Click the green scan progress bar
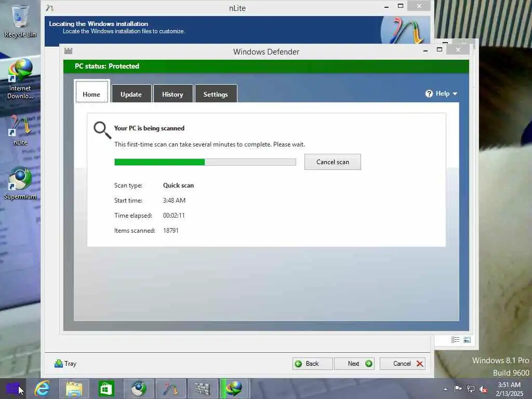Image resolution: width=532 pixels, height=399 pixels. tap(205, 162)
